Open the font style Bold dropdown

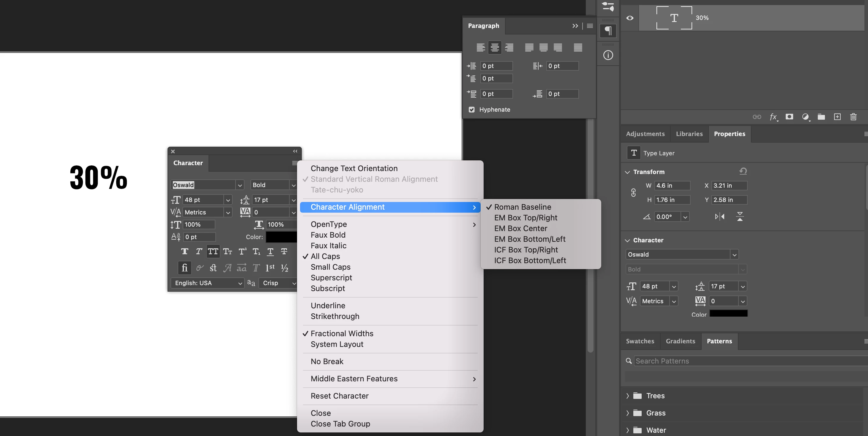point(293,185)
